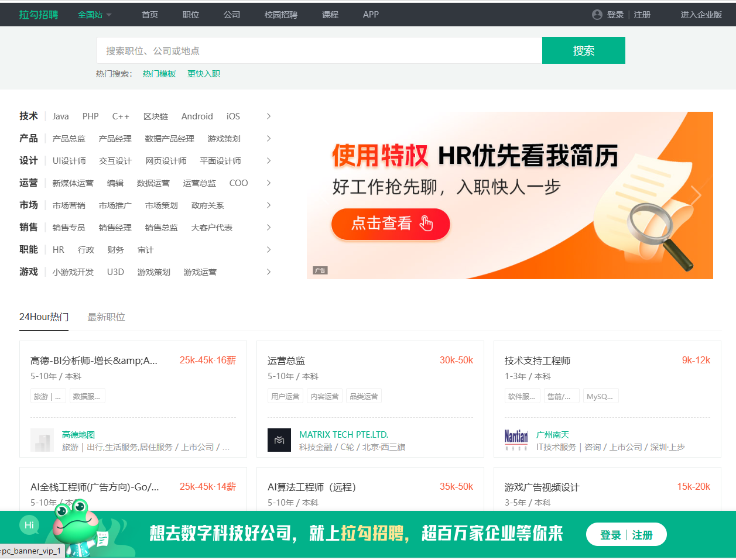Open 职位 in top navigation
The height and width of the screenshot is (560, 736).
click(191, 15)
